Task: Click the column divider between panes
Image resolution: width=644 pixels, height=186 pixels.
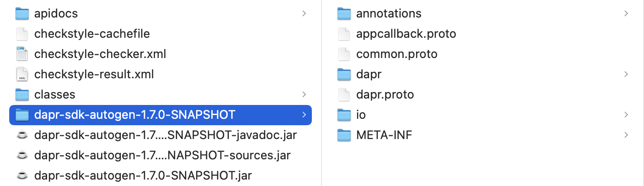Action: point(322,92)
